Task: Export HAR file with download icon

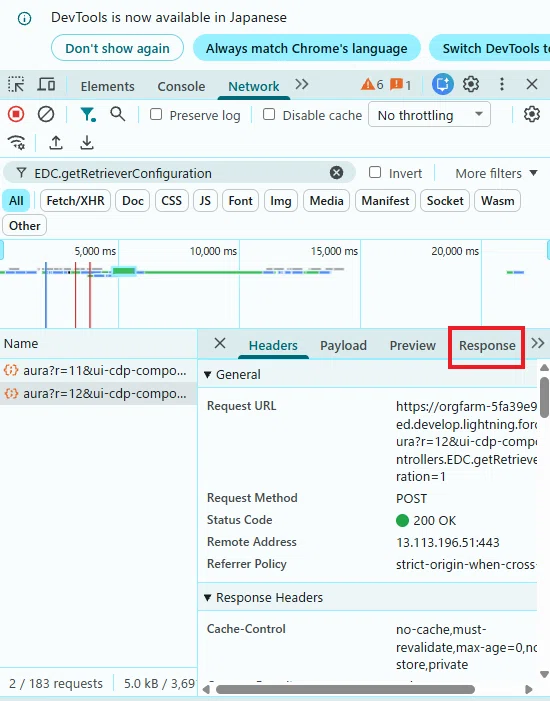Action: click(87, 143)
